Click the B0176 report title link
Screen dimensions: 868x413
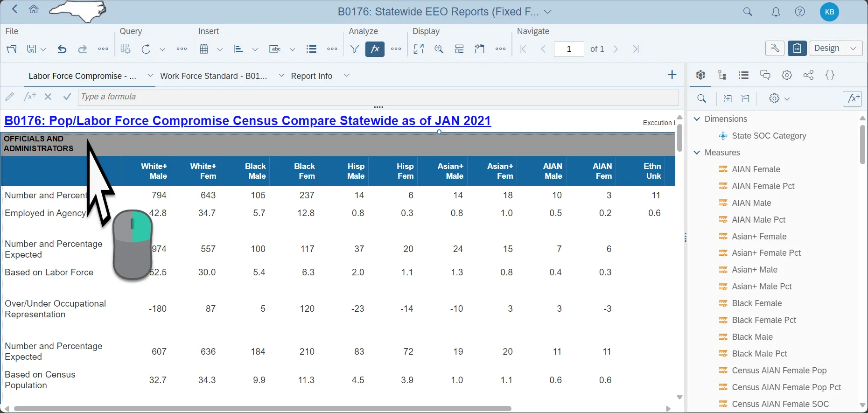click(x=247, y=121)
